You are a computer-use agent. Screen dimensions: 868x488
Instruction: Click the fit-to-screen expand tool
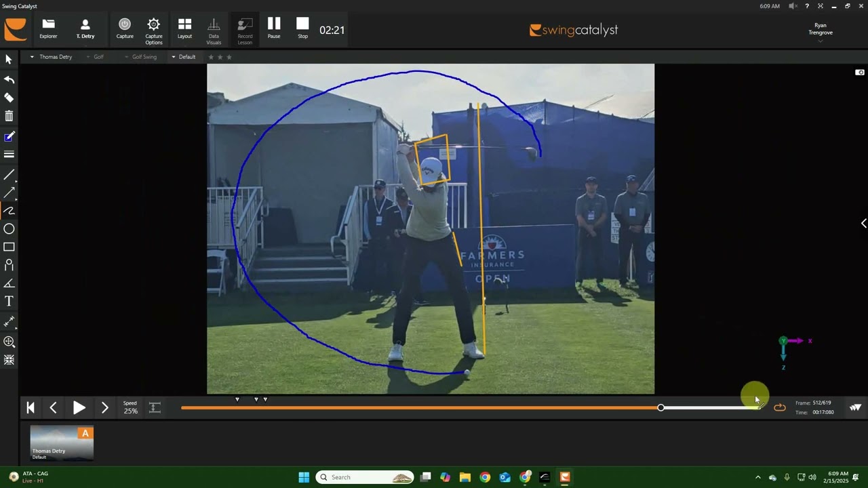[x=9, y=360]
